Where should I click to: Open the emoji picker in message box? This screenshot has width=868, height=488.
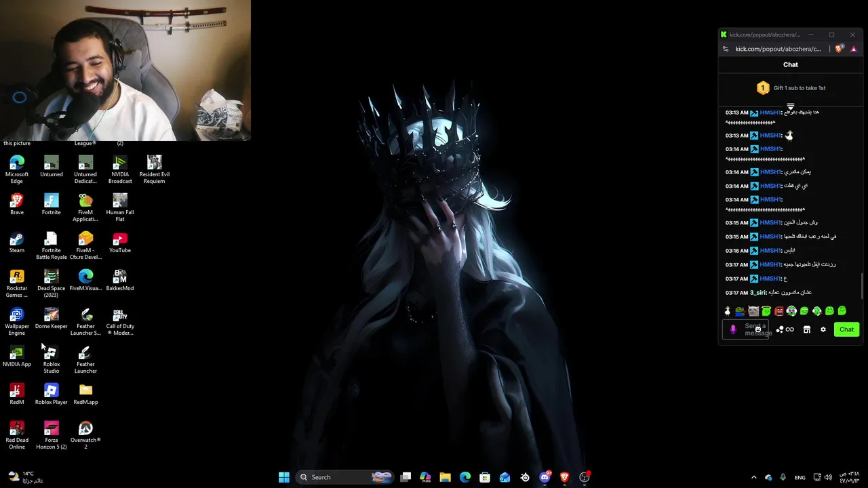(x=758, y=329)
